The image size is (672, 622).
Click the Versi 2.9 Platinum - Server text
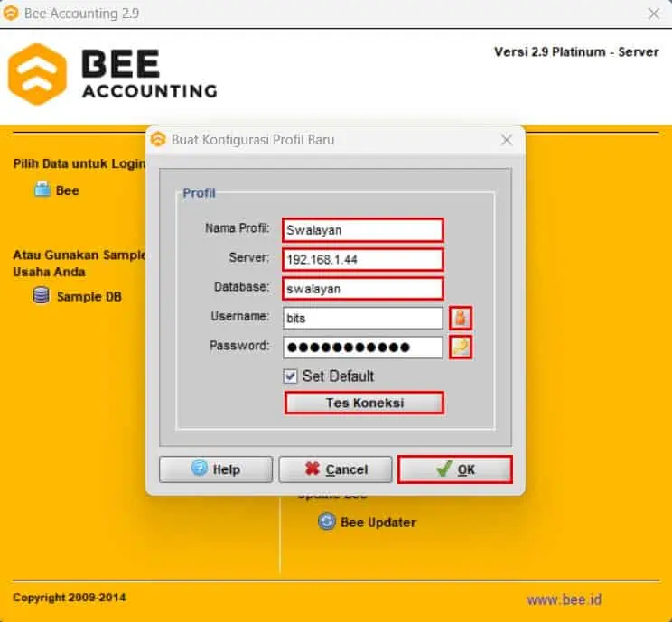pos(576,51)
